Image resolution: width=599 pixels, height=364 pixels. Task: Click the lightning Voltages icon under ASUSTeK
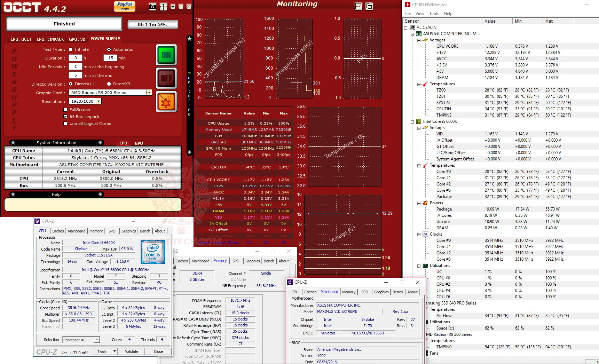tap(425, 40)
